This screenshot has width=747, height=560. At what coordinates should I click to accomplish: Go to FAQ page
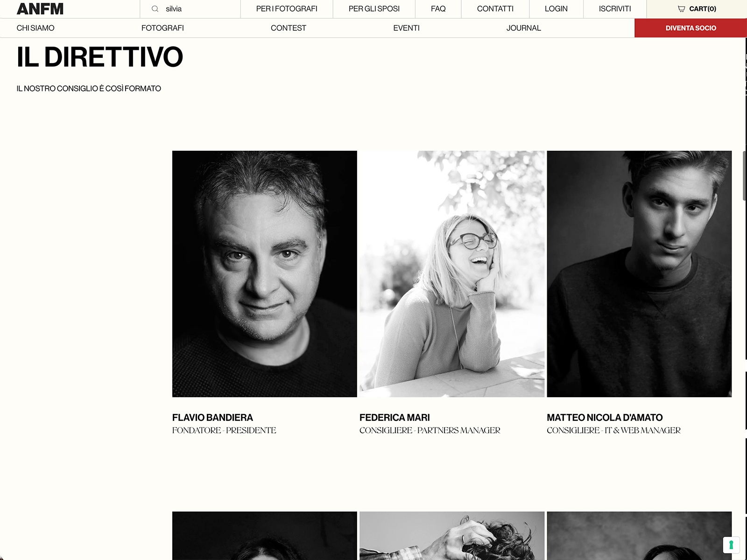tap(438, 9)
